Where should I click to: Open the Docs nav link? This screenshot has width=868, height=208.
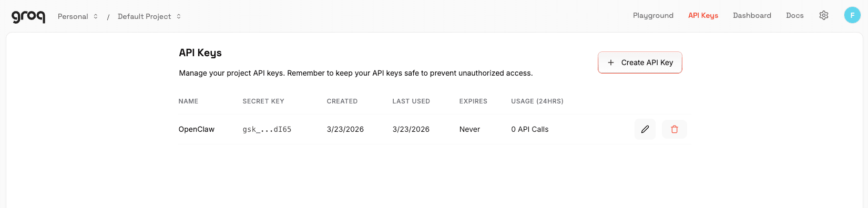point(794,15)
